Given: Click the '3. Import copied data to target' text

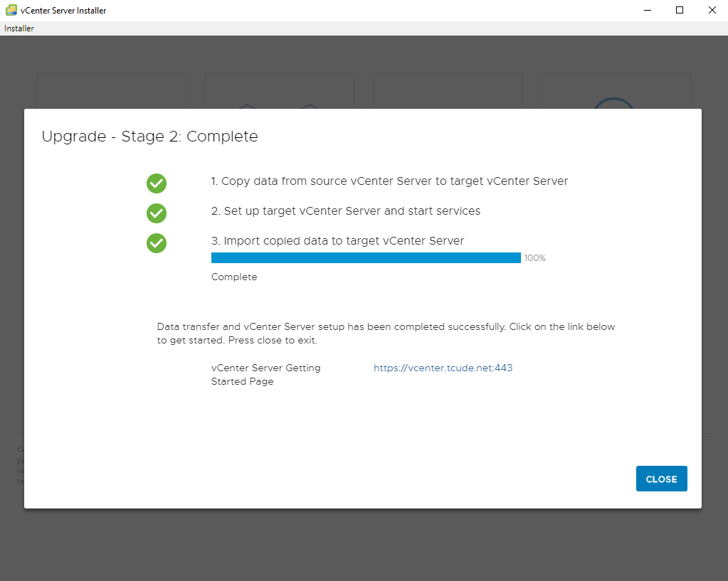Looking at the screenshot, I should pyautogui.click(x=337, y=241).
